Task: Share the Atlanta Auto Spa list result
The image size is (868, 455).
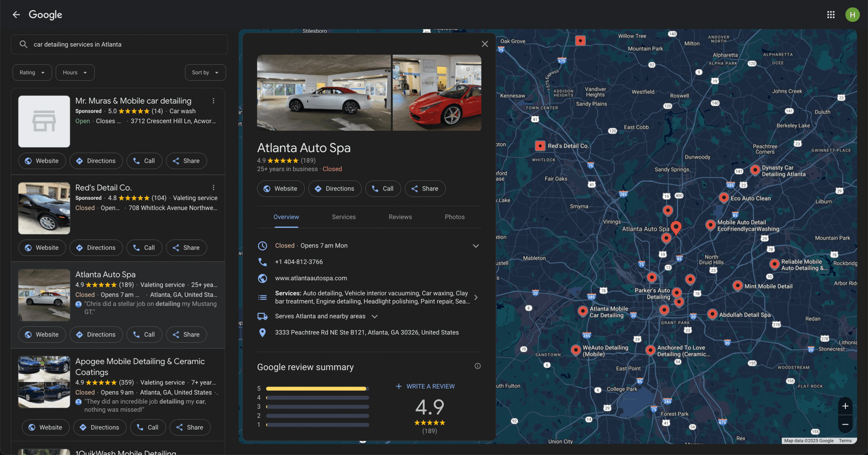Action: (186, 334)
